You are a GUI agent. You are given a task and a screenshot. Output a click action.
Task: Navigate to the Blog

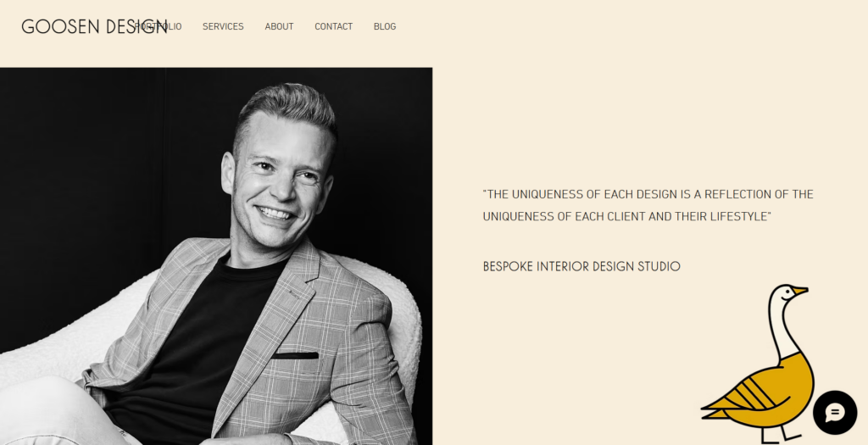click(x=385, y=26)
